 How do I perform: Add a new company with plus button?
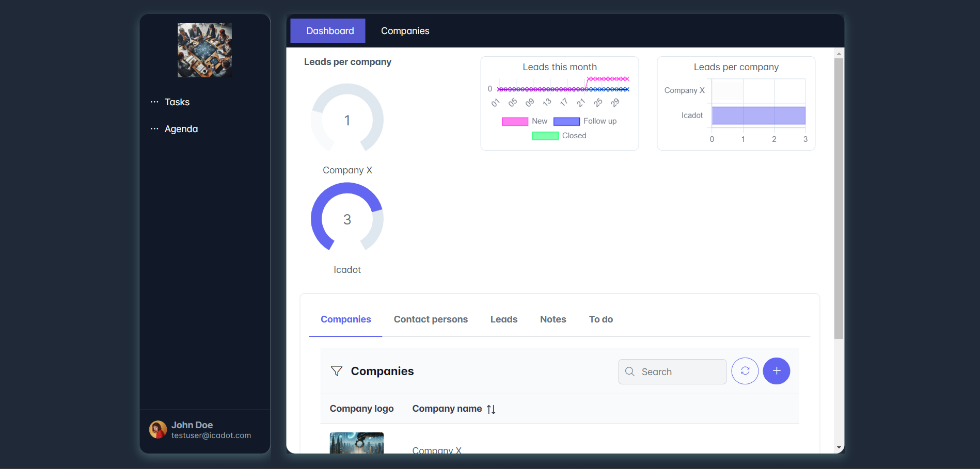(x=777, y=371)
